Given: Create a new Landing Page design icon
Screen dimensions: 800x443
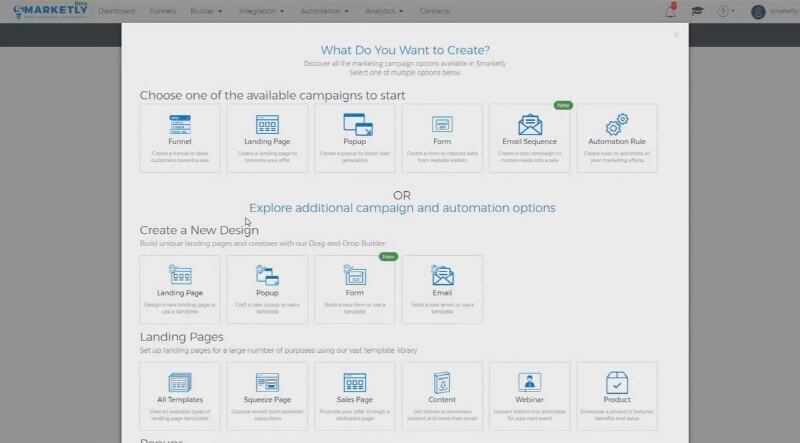Looking at the screenshot, I should [180, 275].
